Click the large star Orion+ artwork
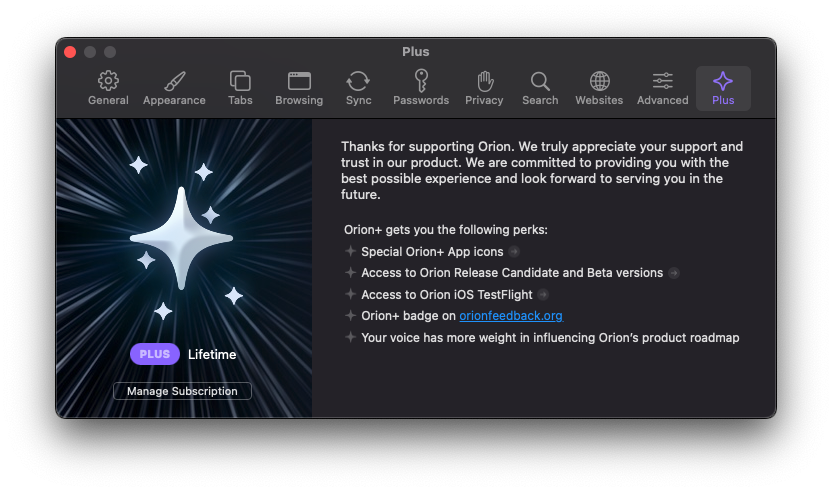 tap(182, 237)
